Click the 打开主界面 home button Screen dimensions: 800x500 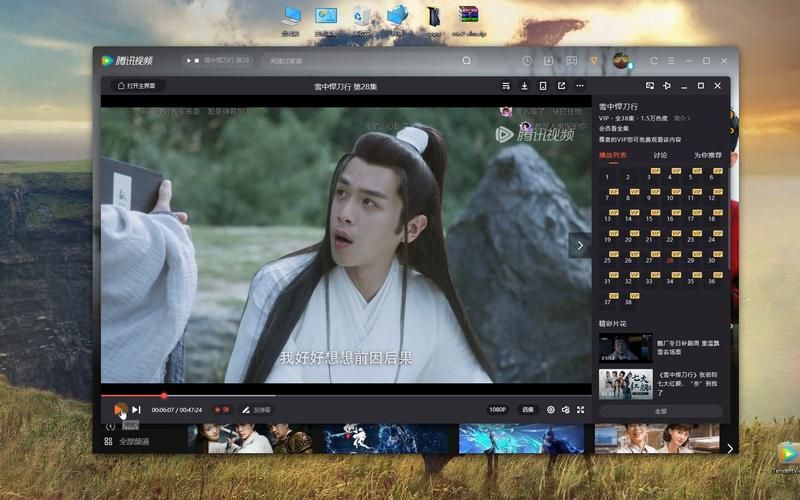pyautogui.click(x=137, y=86)
